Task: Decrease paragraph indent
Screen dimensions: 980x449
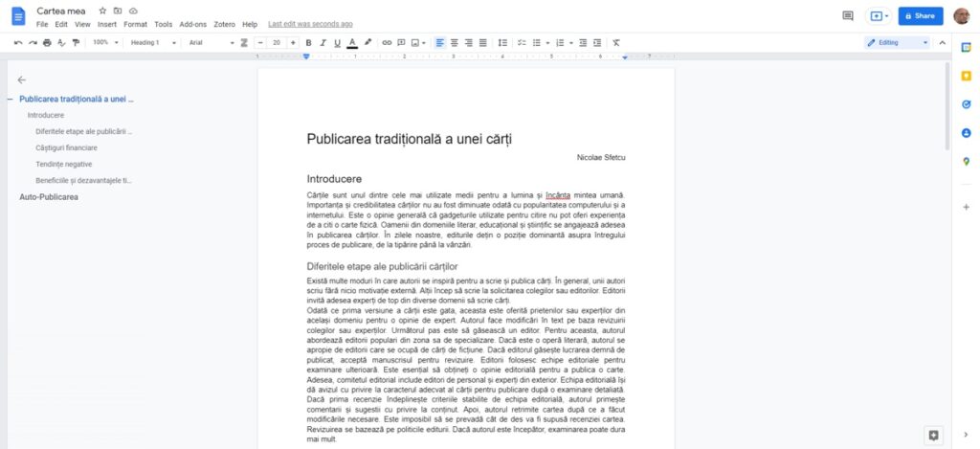Action: [x=583, y=42]
